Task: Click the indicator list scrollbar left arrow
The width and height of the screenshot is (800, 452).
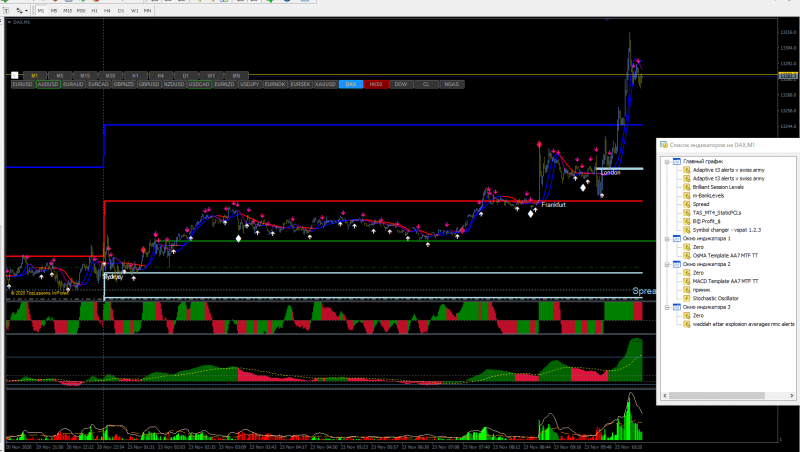Action: (665, 395)
